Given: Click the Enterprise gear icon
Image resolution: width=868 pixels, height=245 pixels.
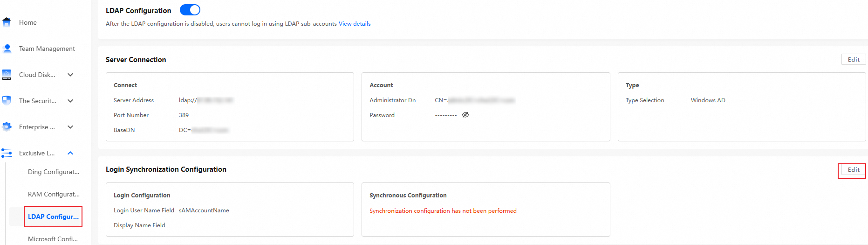Looking at the screenshot, I should tap(7, 126).
